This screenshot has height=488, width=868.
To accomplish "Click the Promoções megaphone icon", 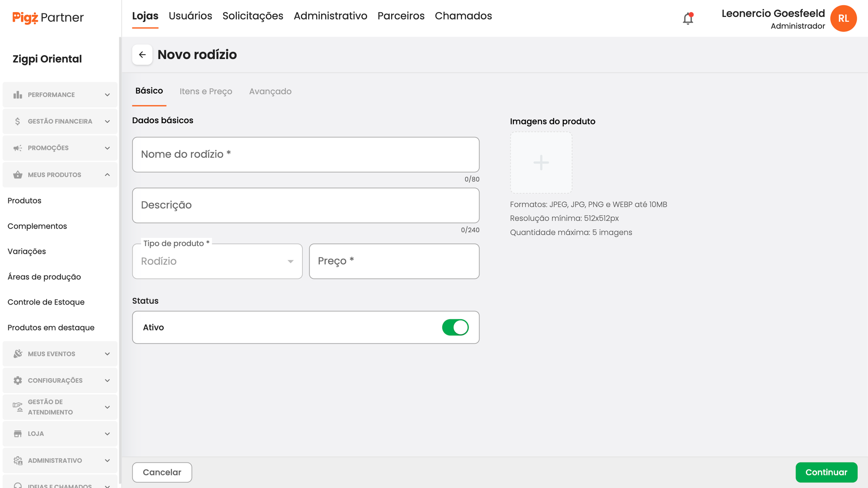I will (x=17, y=148).
